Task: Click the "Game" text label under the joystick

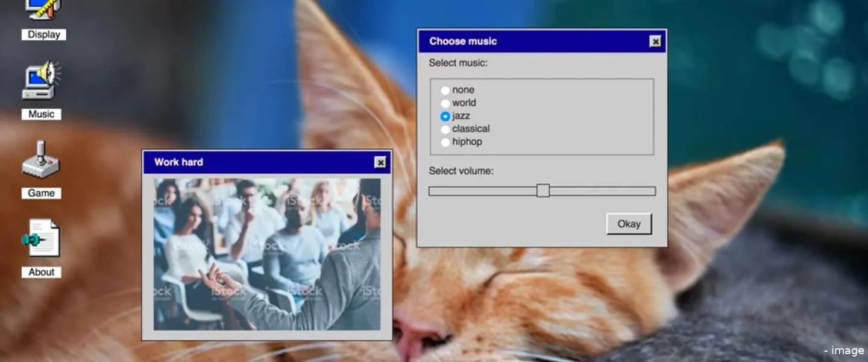Action: pos(42,193)
